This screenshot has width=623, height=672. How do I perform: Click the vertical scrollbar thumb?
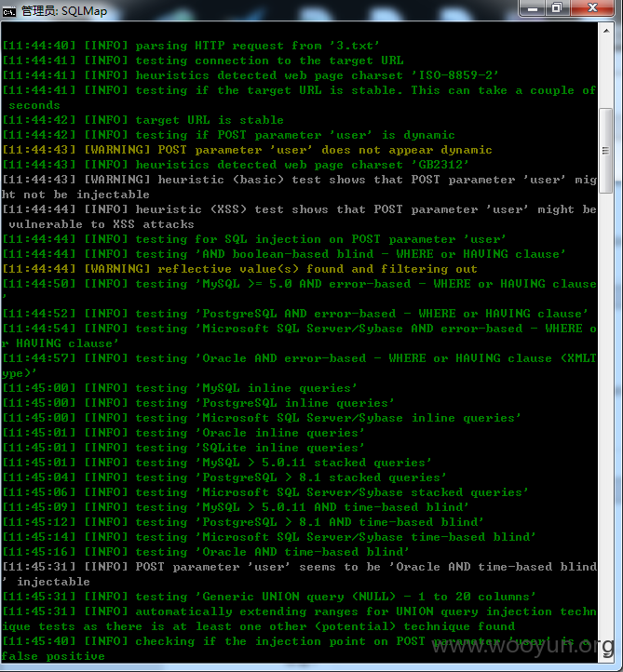(606, 151)
